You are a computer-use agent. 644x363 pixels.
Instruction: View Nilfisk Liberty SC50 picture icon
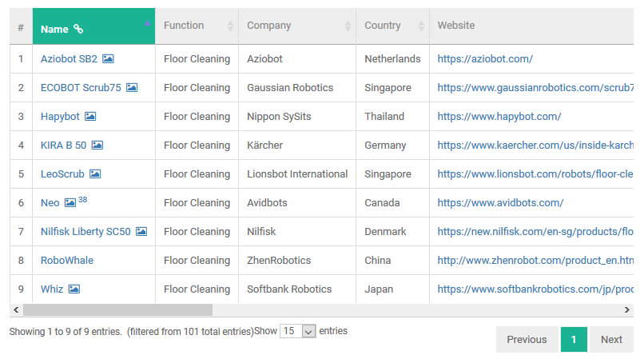141,231
